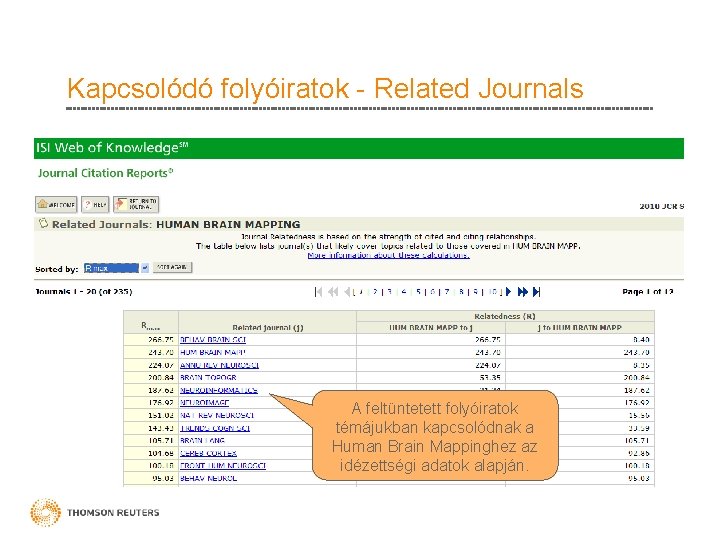Click Rmax value 200.84

point(160,377)
